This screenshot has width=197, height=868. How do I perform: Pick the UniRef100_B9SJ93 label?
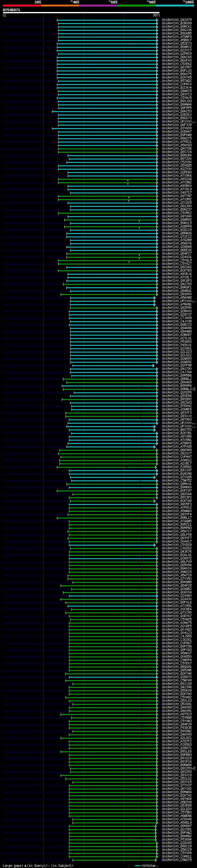pos(177,101)
